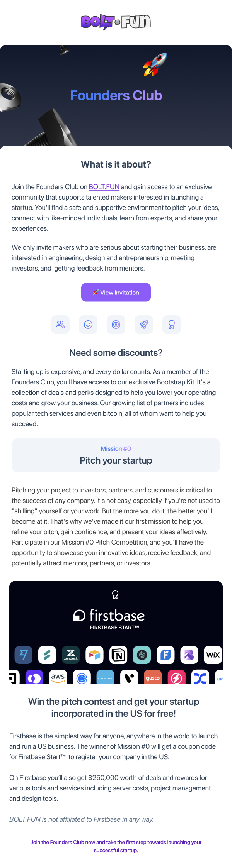Click the rocket emoji in header
The height and width of the screenshot is (868, 232).
coord(155,64)
